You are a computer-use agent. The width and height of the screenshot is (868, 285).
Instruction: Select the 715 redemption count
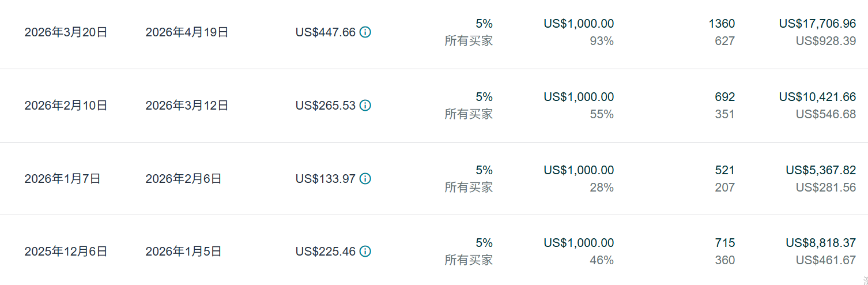coord(724,243)
